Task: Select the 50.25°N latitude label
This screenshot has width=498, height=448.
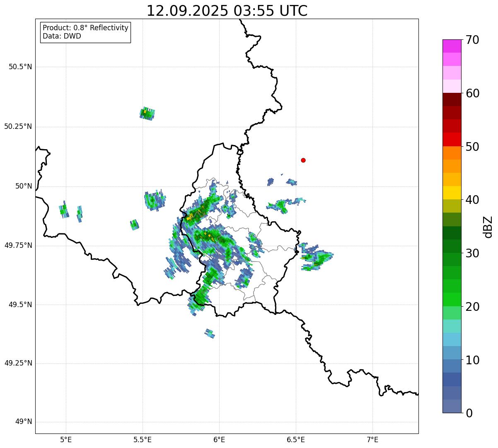Action: point(18,126)
